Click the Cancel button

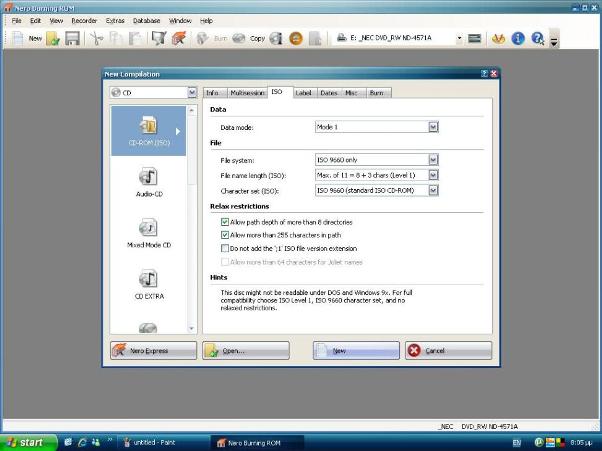click(x=448, y=350)
